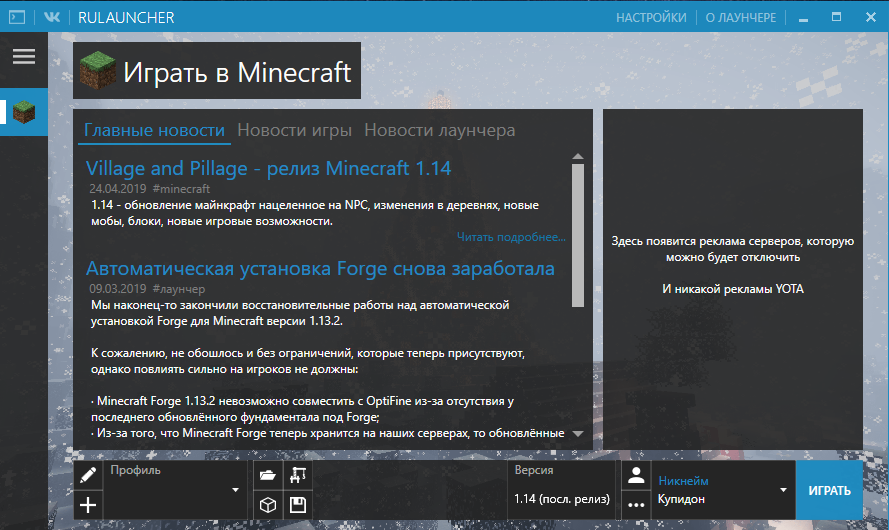
Task: Open the crane icon beside the folder icon
Action: [298, 474]
